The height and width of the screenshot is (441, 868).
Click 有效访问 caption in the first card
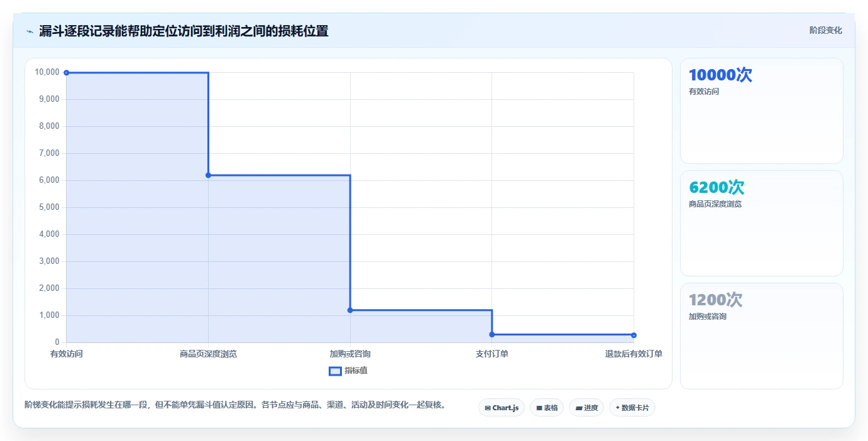(704, 92)
